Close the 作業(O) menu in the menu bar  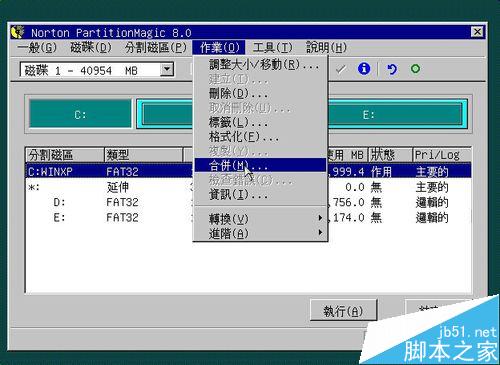219,48
